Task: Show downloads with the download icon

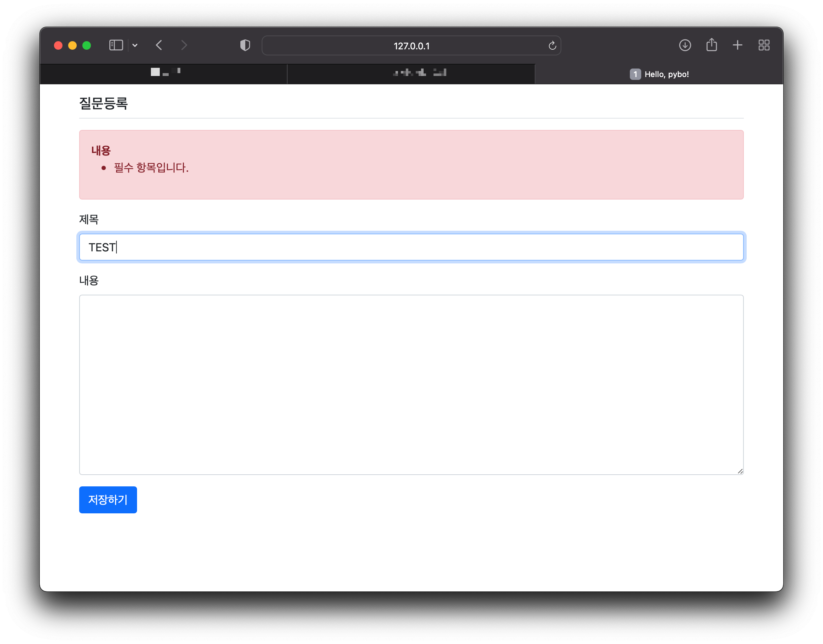Action: click(x=685, y=45)
